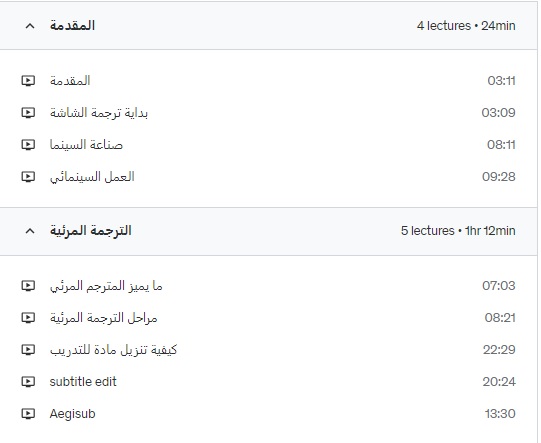
Task: Click video icon beside مراحل الترجمة المرئية
Action: (28, 318)
